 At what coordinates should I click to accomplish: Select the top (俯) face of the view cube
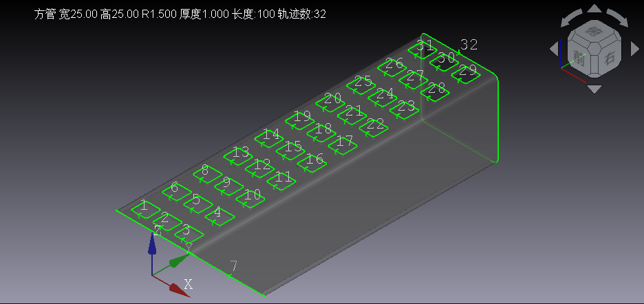594,32
